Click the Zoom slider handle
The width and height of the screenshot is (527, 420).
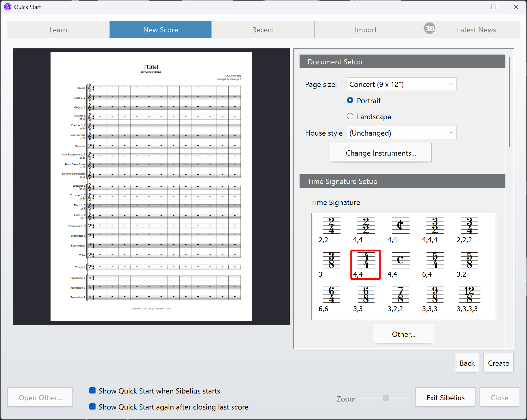coord(386,398)
